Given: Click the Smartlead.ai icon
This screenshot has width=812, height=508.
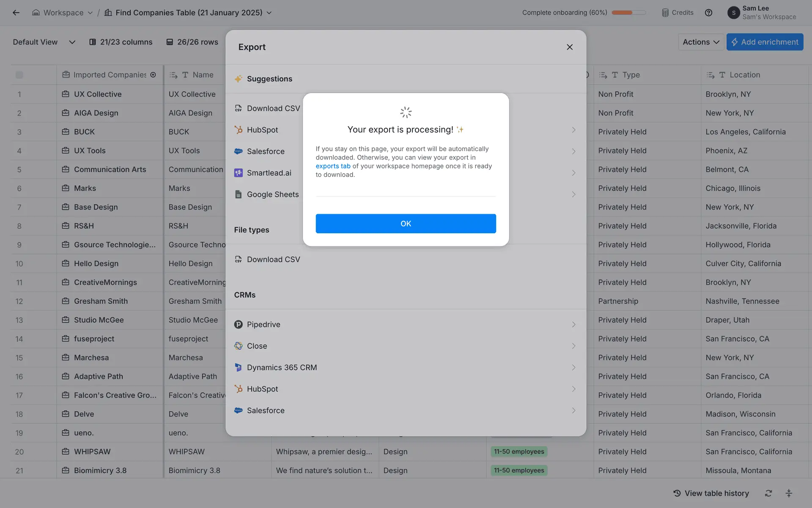Looking at the screenshot, I should coord(239,173).
